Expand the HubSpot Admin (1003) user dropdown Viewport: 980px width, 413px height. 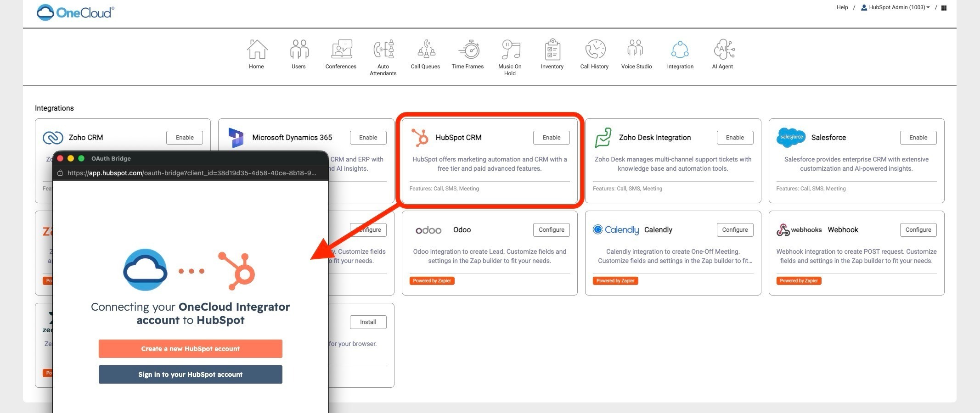coord(895,7)
